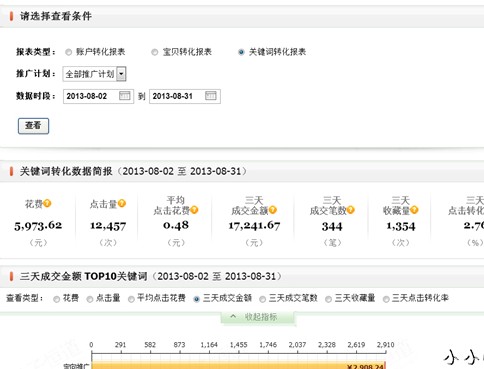Open the 全部推广计划 dropdown
Viewport: 484px width, 369px height.
coord(94,74)
